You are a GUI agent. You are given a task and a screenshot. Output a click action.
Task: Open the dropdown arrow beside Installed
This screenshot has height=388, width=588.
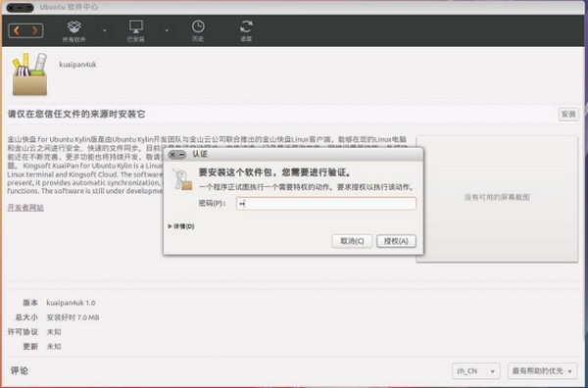coord(167,30)
